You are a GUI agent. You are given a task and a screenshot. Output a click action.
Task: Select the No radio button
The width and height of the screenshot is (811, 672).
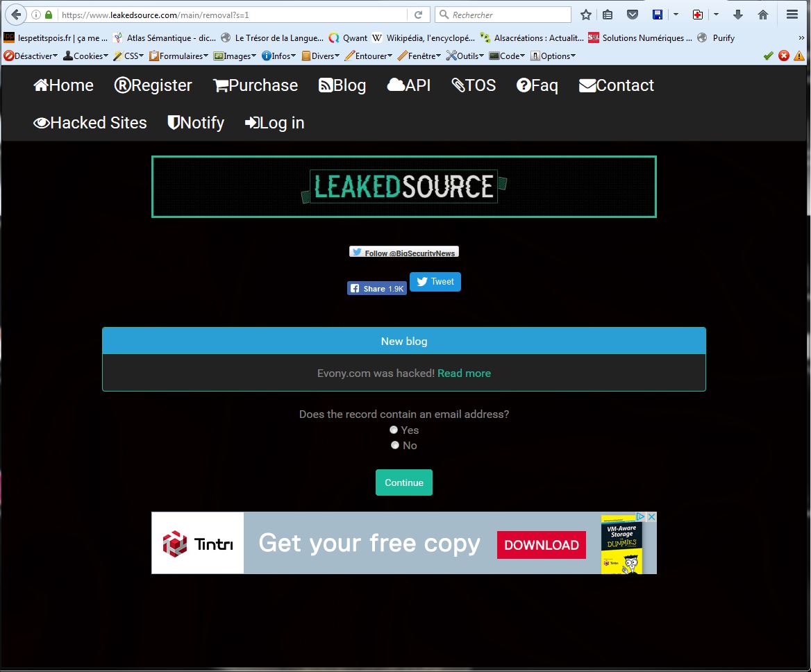(395, 445)
